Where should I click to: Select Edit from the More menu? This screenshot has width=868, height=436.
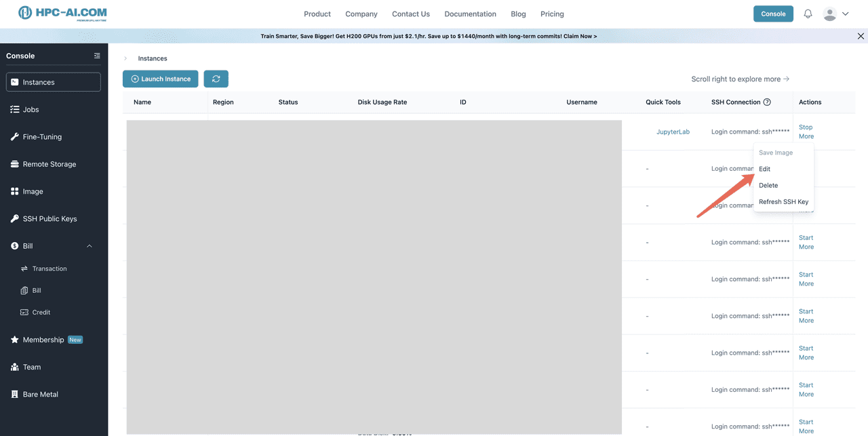(x=764, y=169)
